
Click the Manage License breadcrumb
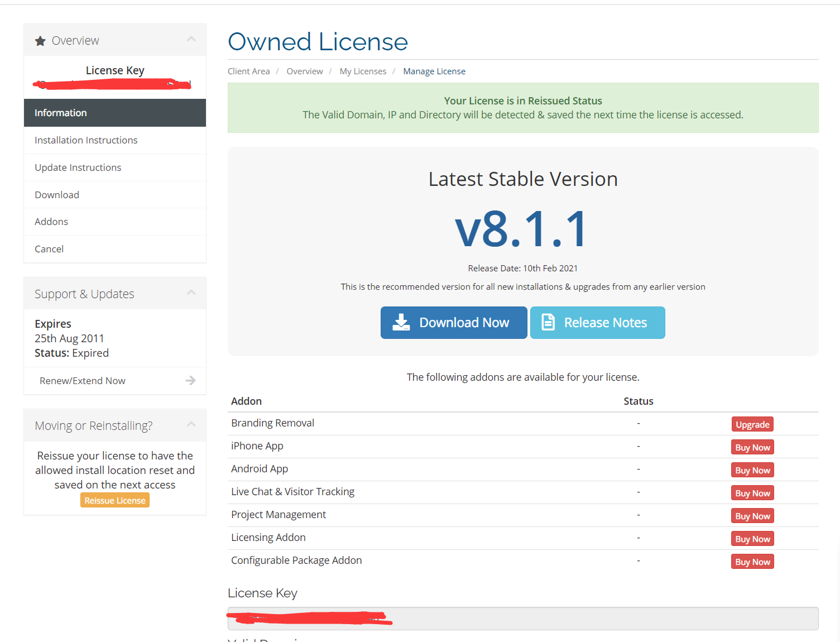[x=434, y=71]
